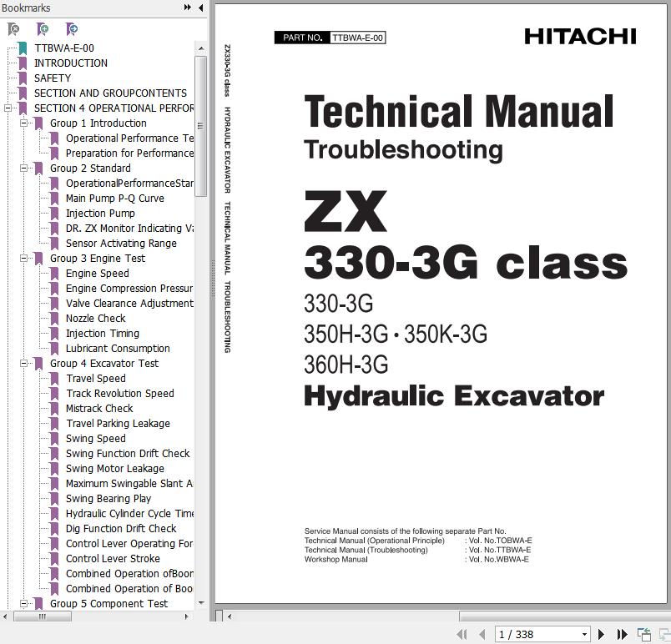Image resolution: width=671 pixels, height=644 pixels.
Task: Select Engine Compression Pressure bookmark
Action: (129, 289)
